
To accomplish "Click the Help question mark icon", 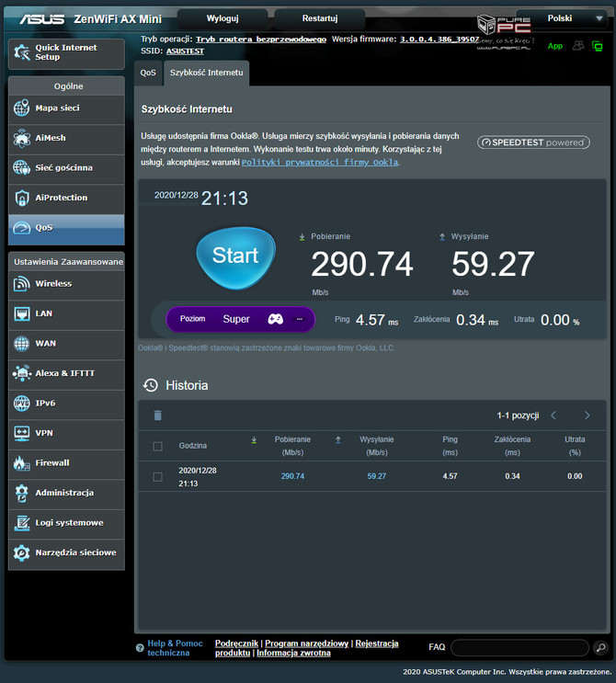I will click(140, 648).
